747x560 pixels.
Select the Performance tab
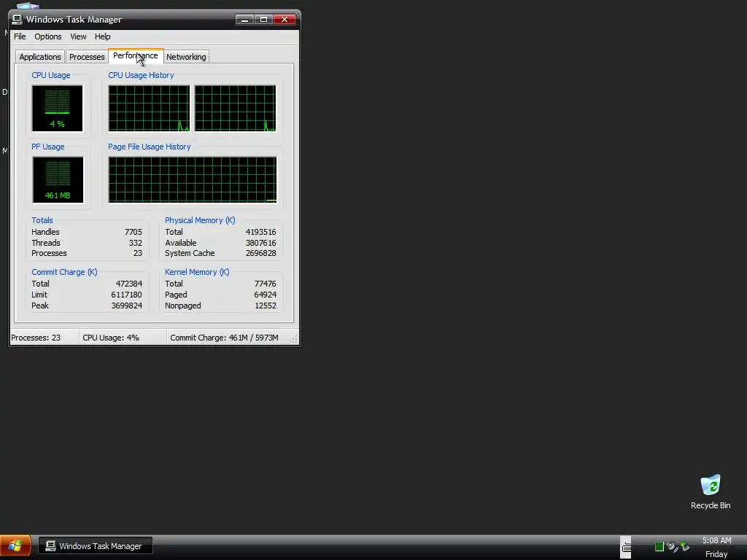point(136,55)
